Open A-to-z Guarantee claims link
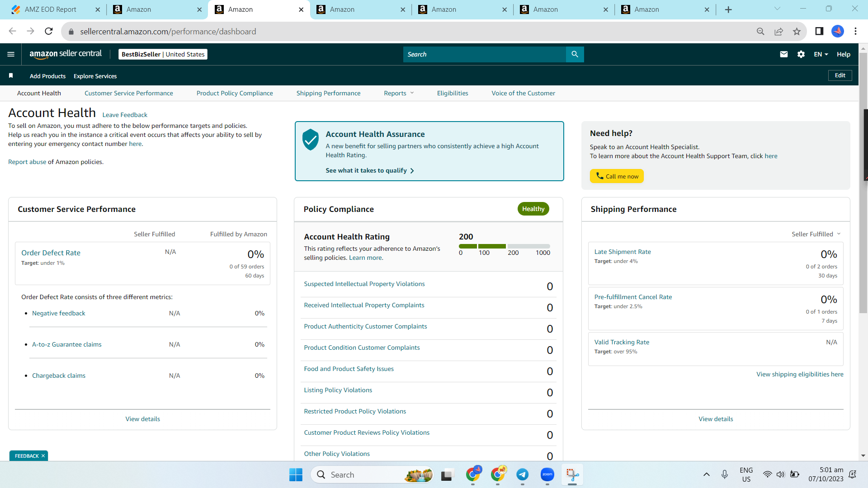Image resolution: width=868 pixels, height=488 pixels. tap(67, 344)
